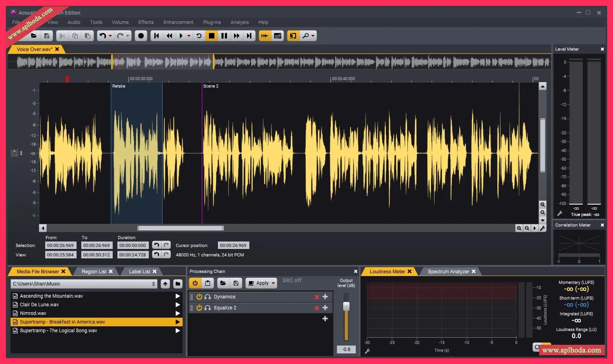Fast forward playback
The height and width of the screenshot is (364, 613).
237,36
